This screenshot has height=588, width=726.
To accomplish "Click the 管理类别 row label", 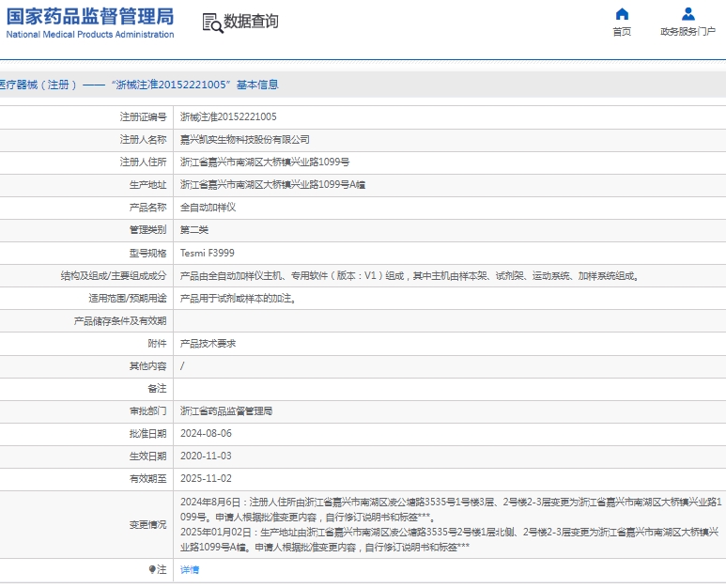I will (x=147, y=230).
